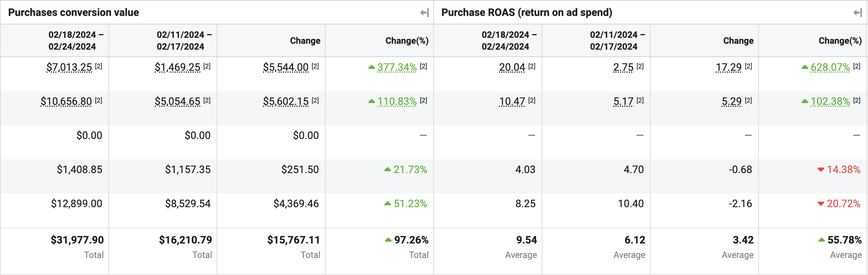Screen dimensions: 868x275
Task: Select the $31,977.90 total cell
Action: [x=77, y=240]
